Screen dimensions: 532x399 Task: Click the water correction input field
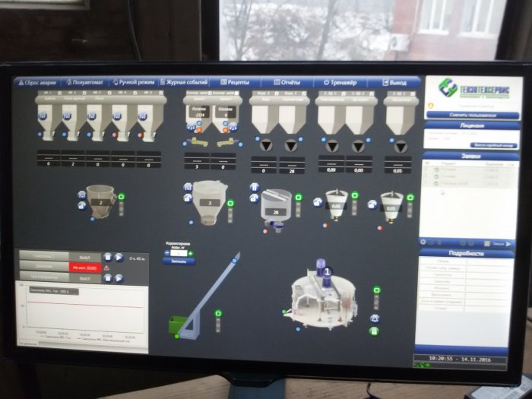coord(179,253)
